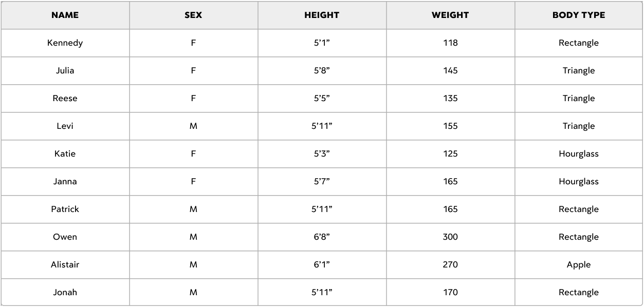Click Owen's weight value 300
The height and width of the screenshot is (307, 644).
tap(450, 237)
